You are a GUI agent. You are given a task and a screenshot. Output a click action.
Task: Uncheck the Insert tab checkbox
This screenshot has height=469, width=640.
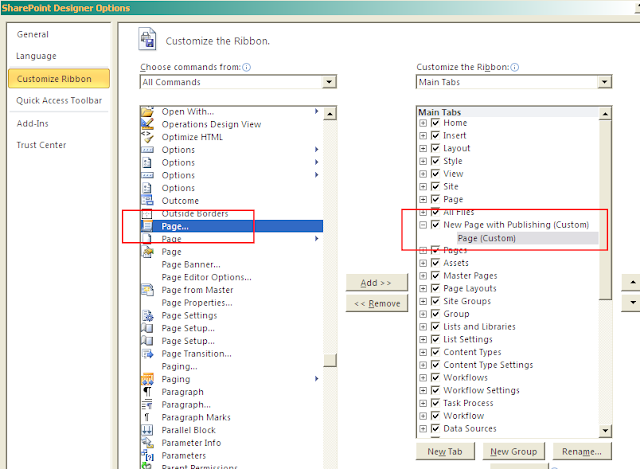pyautogui.click(x=436, y=135)
